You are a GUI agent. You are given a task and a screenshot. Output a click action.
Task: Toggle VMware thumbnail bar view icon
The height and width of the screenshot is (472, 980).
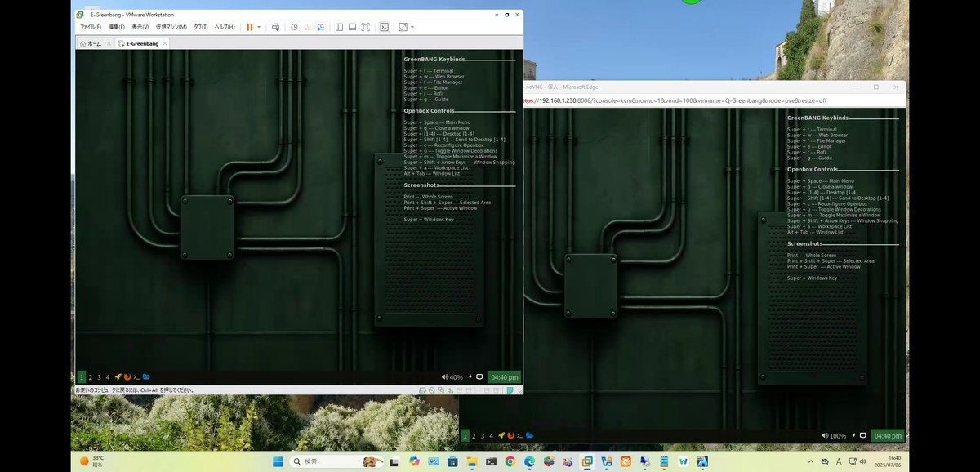coord(351,27)
